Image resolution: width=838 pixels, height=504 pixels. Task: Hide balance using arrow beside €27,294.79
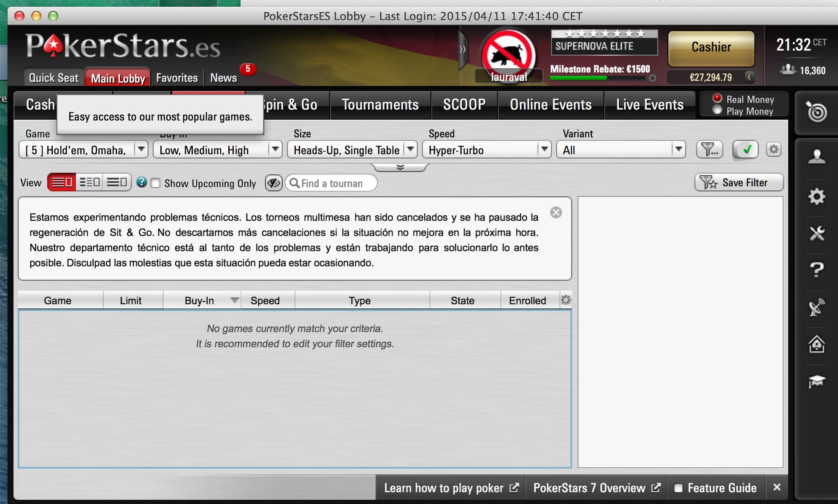point(750,77)
